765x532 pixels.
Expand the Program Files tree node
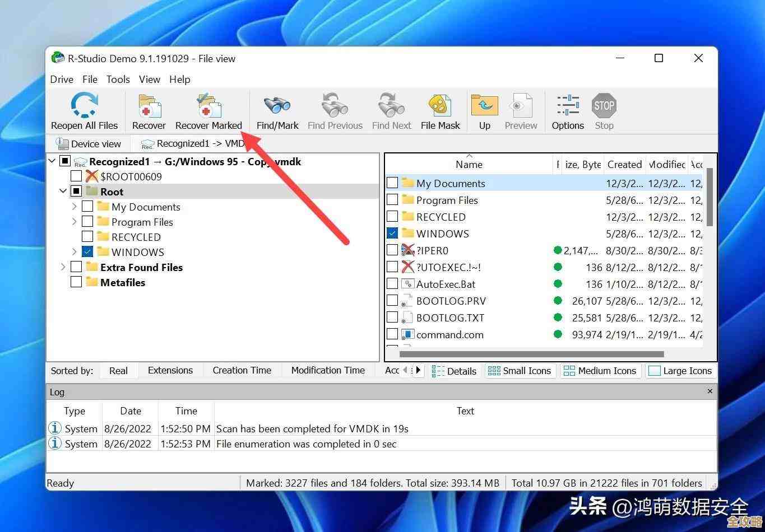click(75, 222)
